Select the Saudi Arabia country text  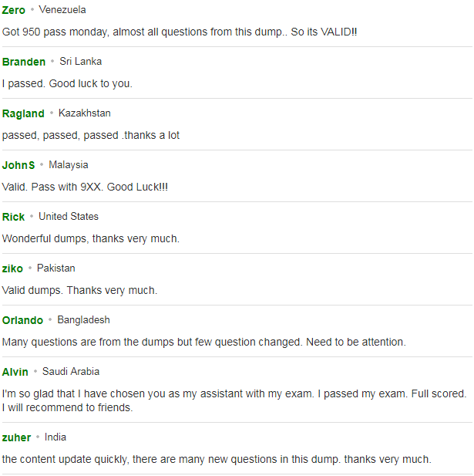click(x=71, y=371)
